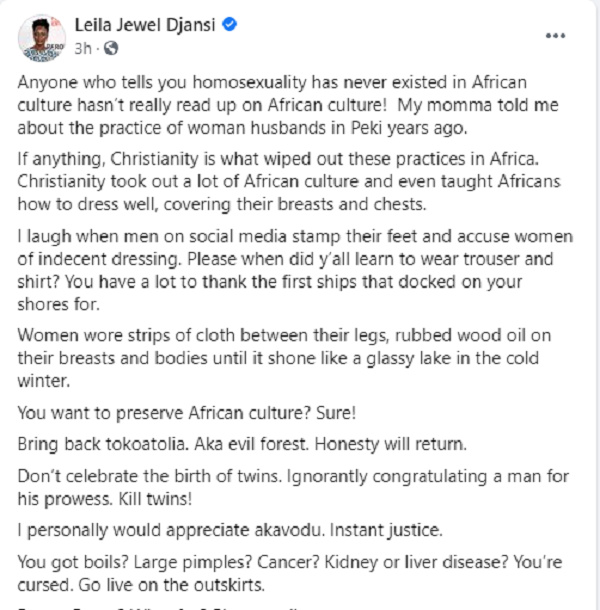Click the blue verified badge icon
600x610 pixels.
(231, 25)
